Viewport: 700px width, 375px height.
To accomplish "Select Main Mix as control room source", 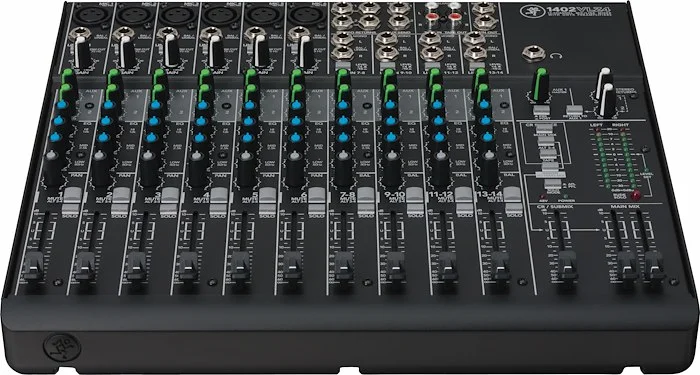I will [x=544, y=129].
